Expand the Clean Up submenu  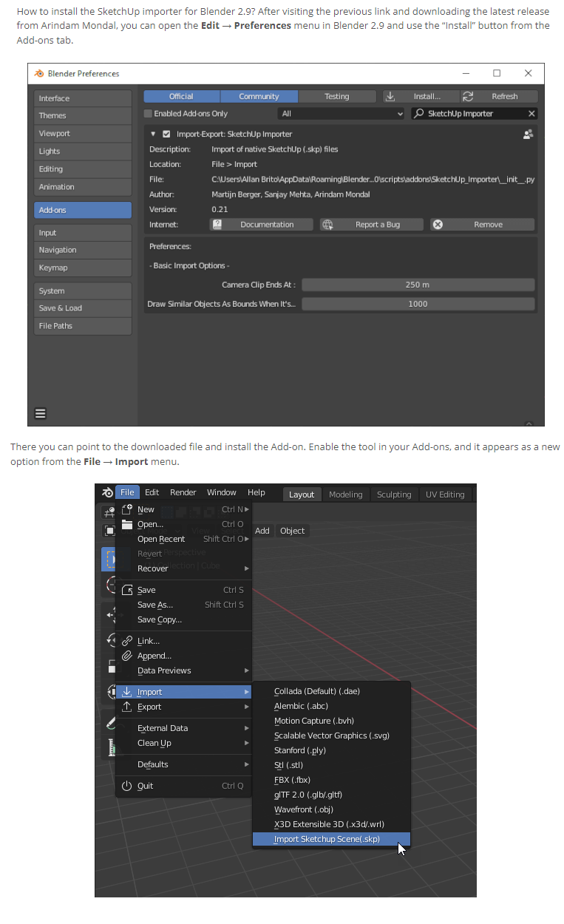point(184,743)
